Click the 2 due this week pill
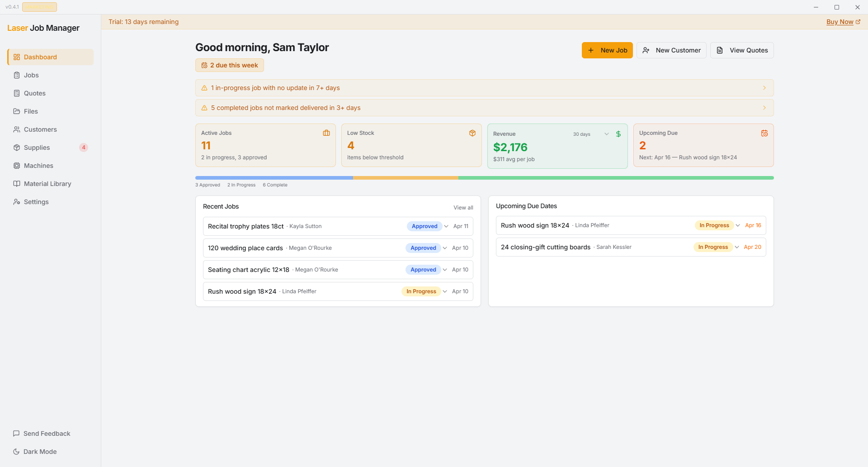This screenshot has height=467, width=868. [x=229, y=65]
